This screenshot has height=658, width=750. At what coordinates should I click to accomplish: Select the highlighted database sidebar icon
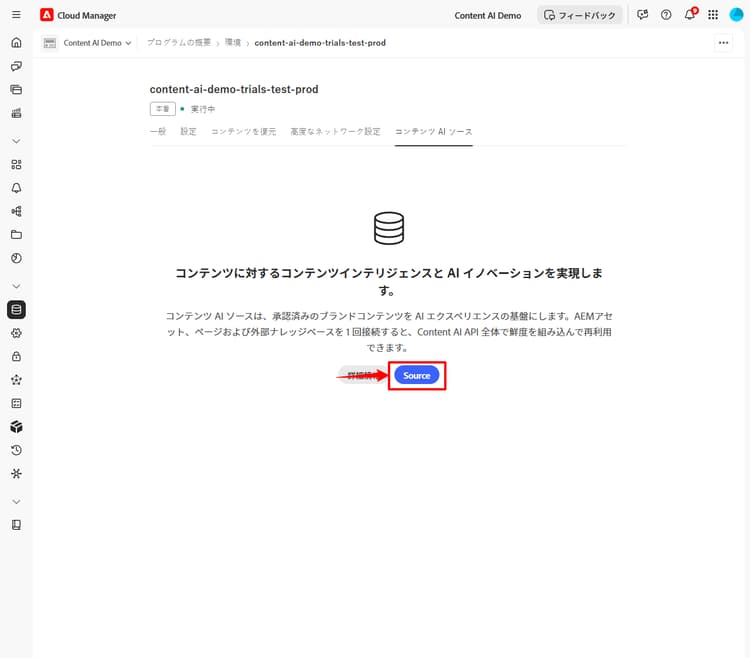click(x=16, y=309)
